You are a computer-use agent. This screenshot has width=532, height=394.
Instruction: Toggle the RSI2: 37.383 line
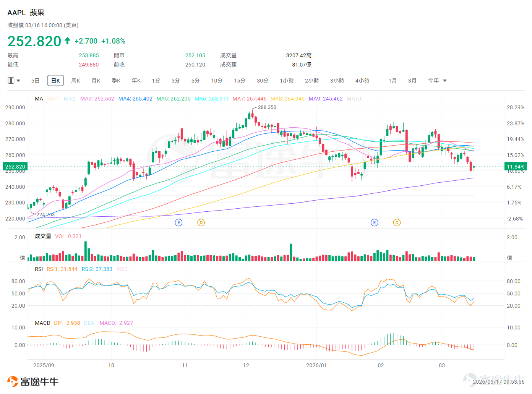pos(97,269)
